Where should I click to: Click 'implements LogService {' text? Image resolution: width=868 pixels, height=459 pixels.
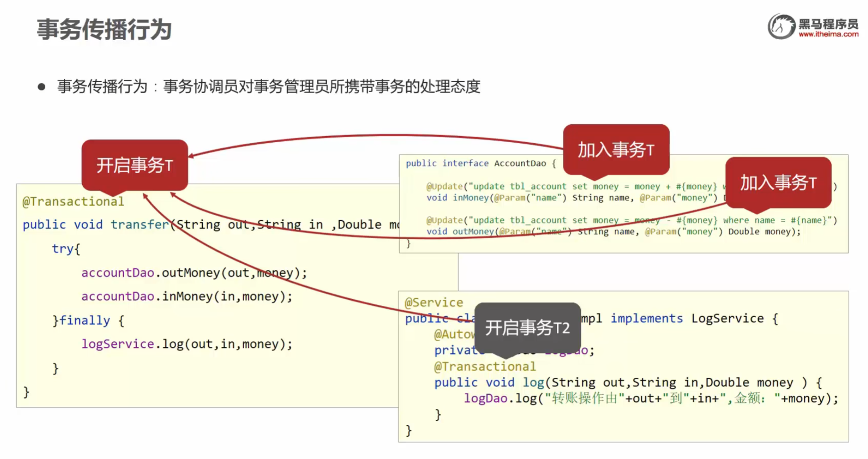694,319
